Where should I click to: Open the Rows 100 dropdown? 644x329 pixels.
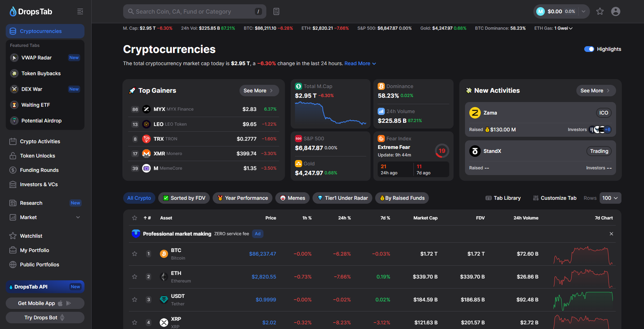tap(610, 198)
